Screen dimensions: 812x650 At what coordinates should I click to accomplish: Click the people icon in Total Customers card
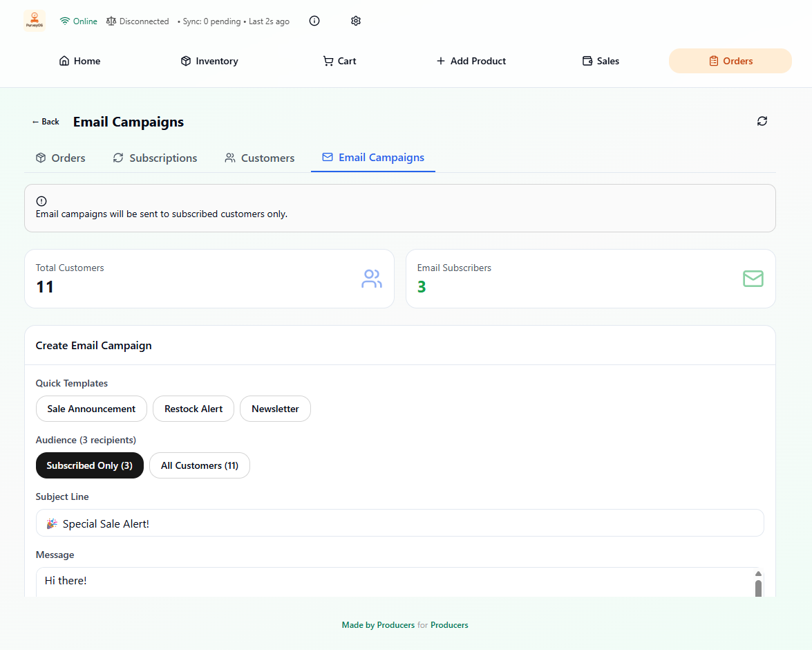pyautogui.click(x=371, y=279)
